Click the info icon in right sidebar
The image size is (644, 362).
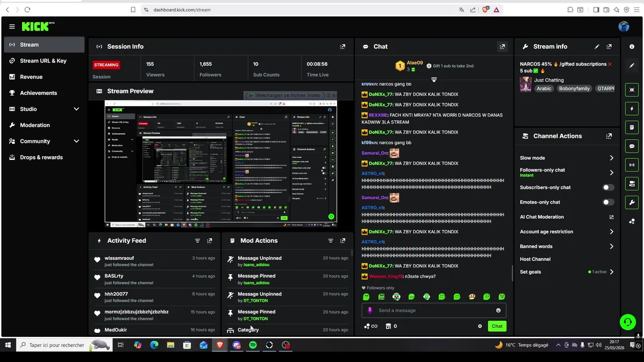point(632,47)
